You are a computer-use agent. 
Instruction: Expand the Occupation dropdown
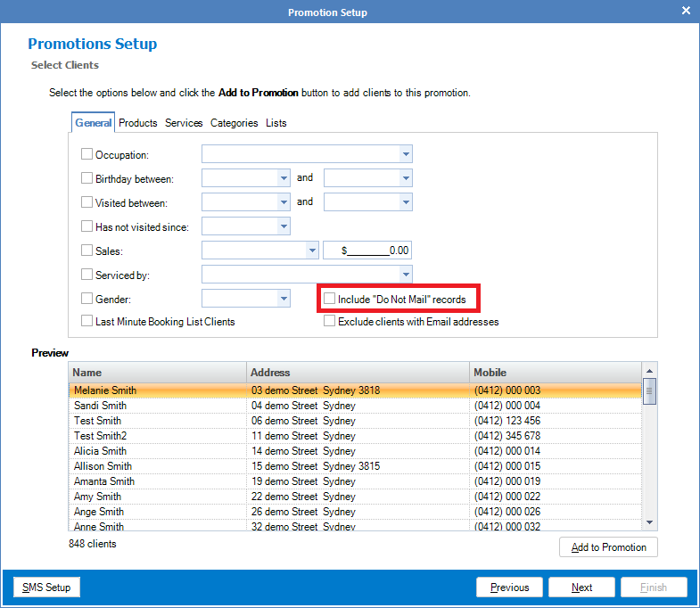click(x=406, y=154)
